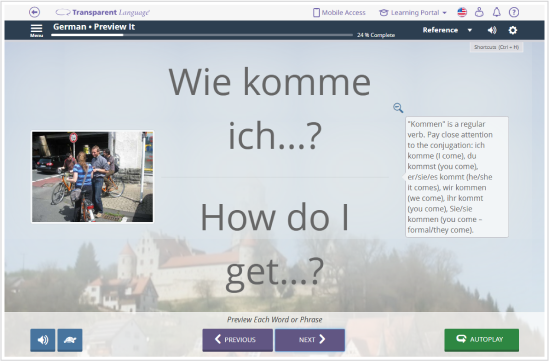Go to the Previous phrase
The height and width of the screenshot is (361, 549).
(237, 340)
